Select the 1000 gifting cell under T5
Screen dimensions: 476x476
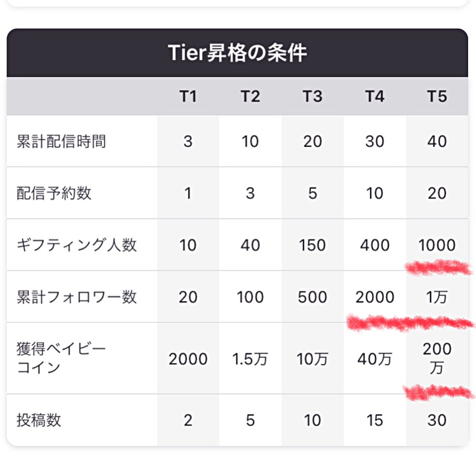click(437, 245)
